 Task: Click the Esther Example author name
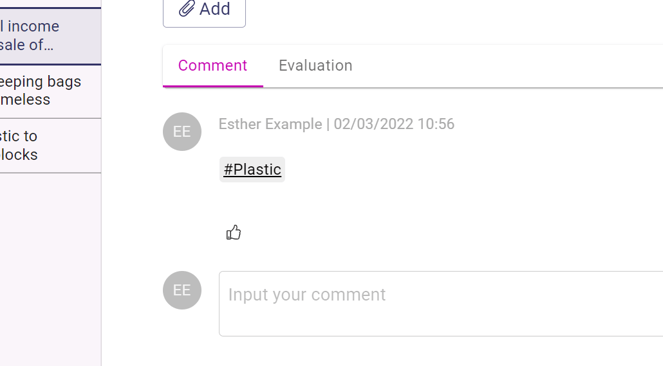click(x=270, y=124)
